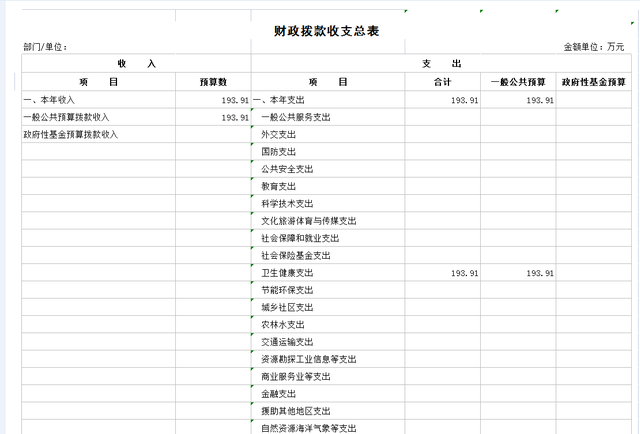
Task: Select the 金额单位：万元 cell
Action: click(x=593, y=47)
